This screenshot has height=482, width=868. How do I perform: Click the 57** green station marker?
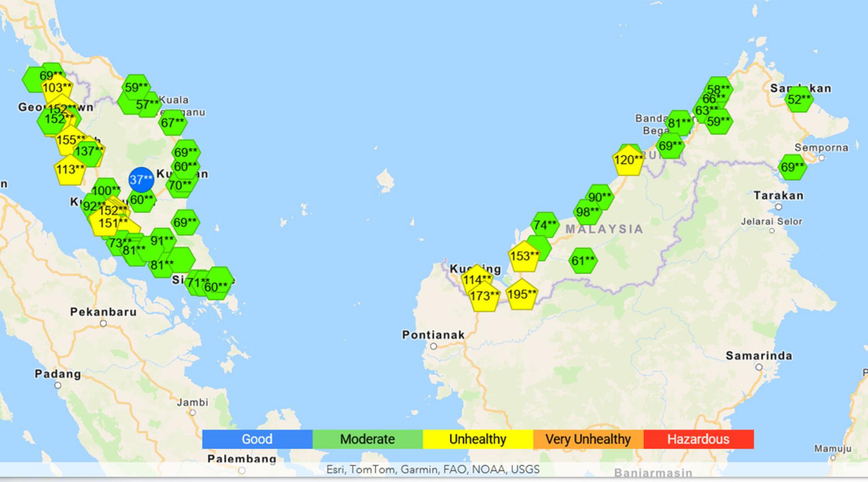click(x=148, y=105)
